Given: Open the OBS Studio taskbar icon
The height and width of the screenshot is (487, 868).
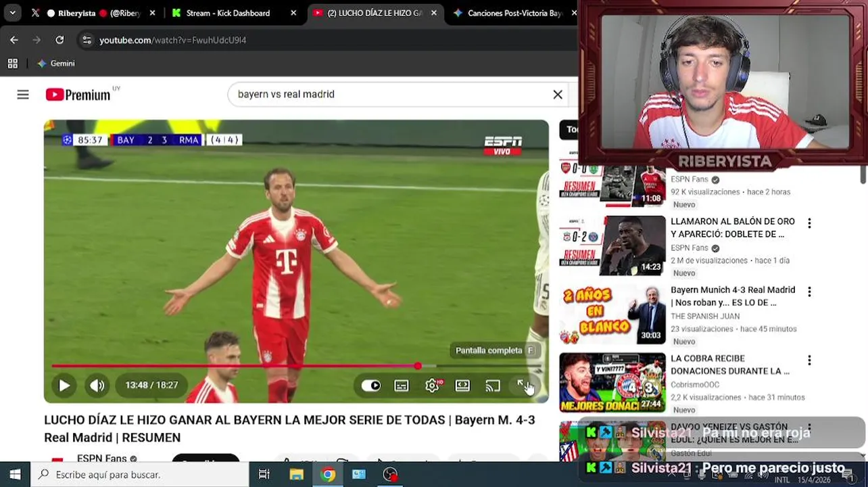Looking at the screenshot, I should pos(390,475).
